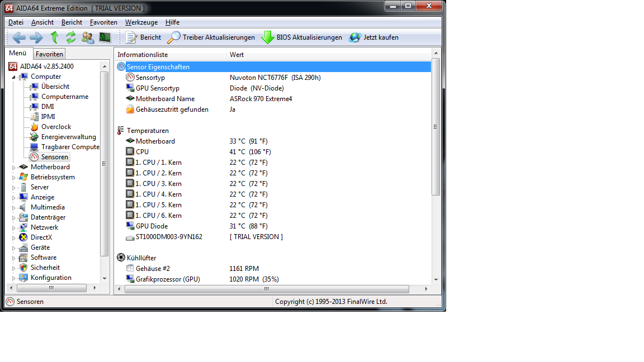The width and height of the screenshot is (644, 362).
Task: Open the Werkzeuge menu
Action: pyautogui.click(x=141, y=22)
